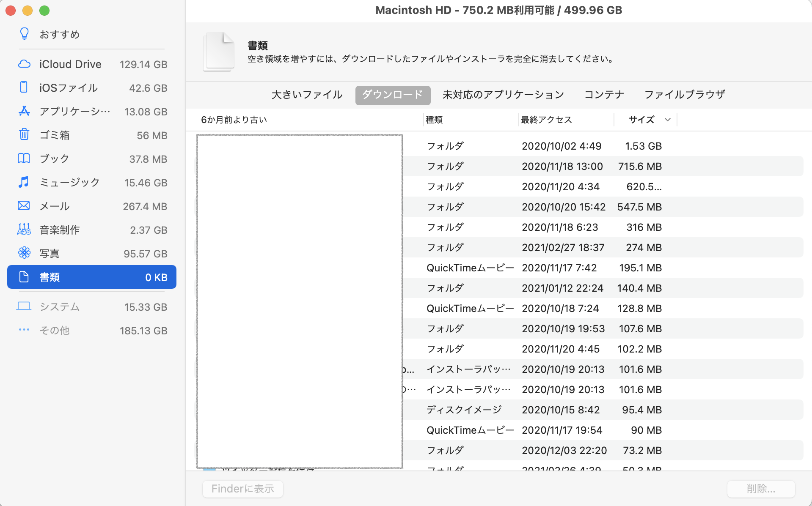Image resolution: width=812 pixels, height=506 pixels.
Task: Click the iOSファイル phone icon
Action: tap(24, 88)
